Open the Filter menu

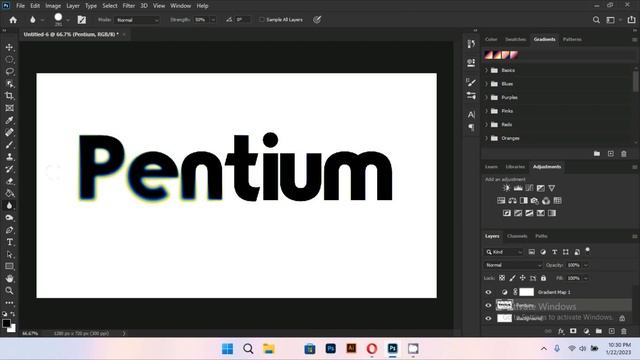(x=129, y=6)
